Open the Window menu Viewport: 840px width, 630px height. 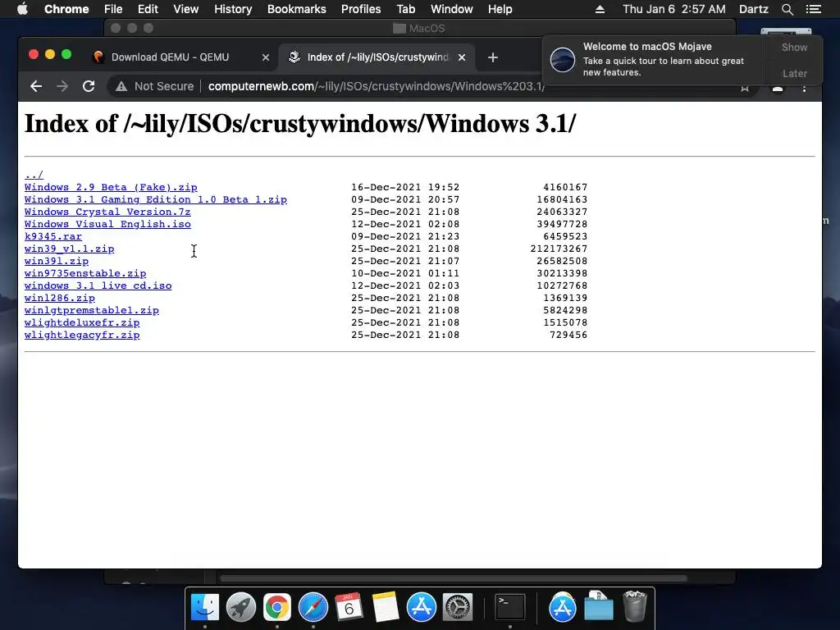(452, 9)
